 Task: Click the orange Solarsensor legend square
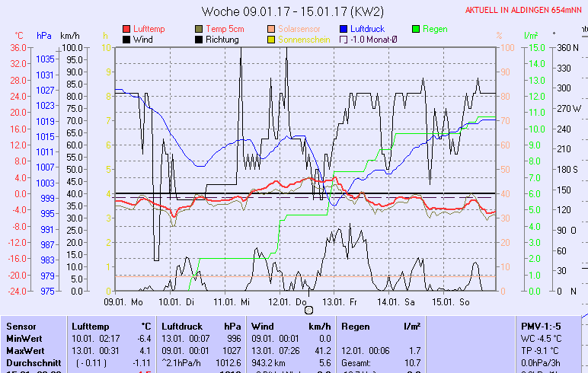(x=272, y=29)
